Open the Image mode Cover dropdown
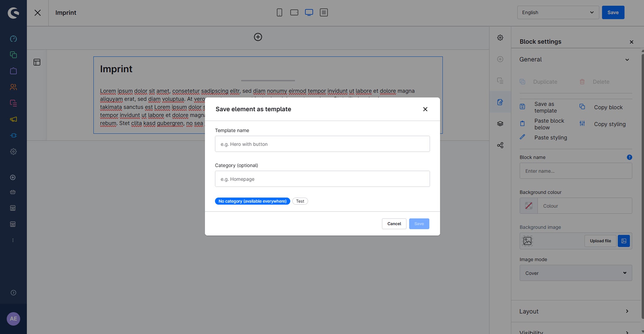 click(x=576, y=273)
